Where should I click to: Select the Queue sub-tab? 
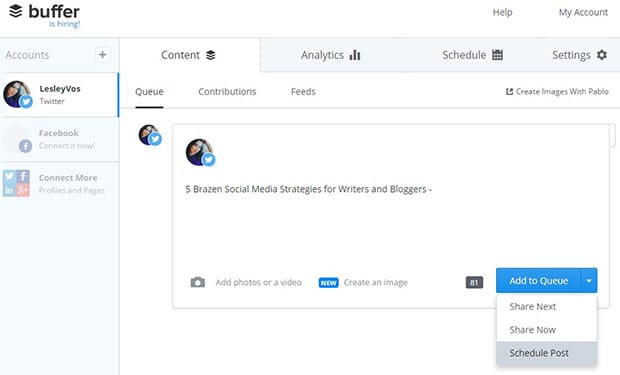coord(149,92)
